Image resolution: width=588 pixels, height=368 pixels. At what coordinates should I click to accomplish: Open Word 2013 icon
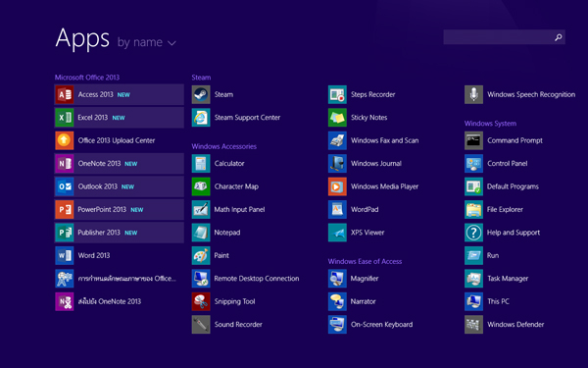(x=65, y=255)
